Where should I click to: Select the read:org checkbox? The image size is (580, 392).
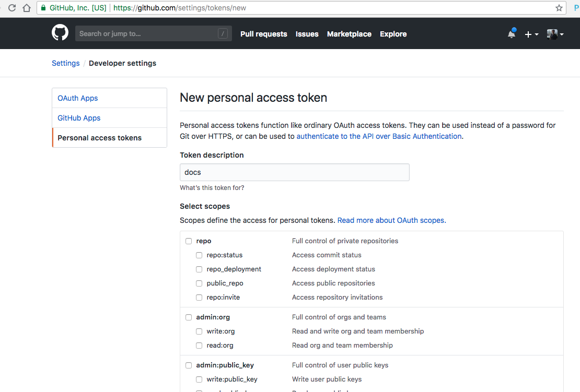pyautogui.click(x=199, y=346)
